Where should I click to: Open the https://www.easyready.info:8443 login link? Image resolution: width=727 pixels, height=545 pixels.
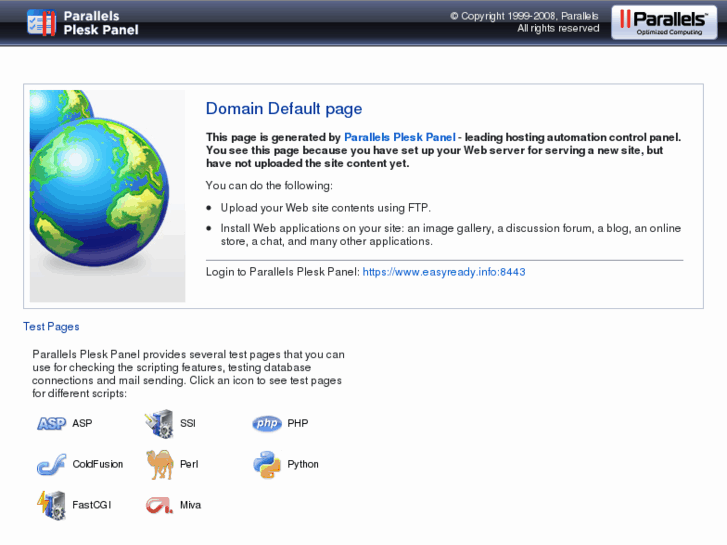pos(444,272)
